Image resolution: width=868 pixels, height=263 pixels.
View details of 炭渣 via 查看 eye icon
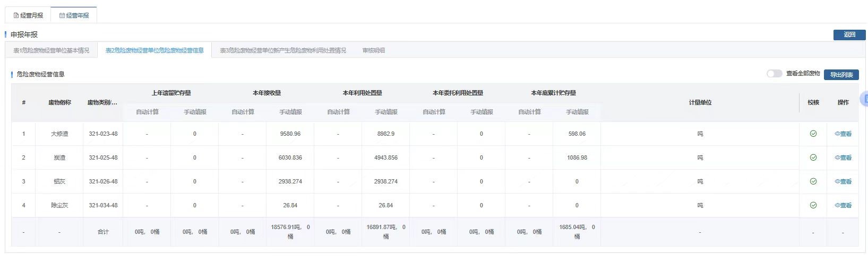843,157
